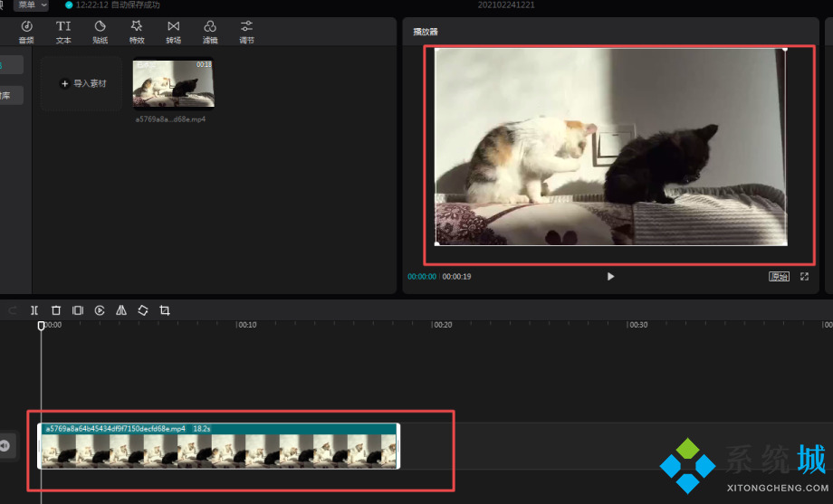Select the cat video thumbnail in media bin

click(173, 83)
